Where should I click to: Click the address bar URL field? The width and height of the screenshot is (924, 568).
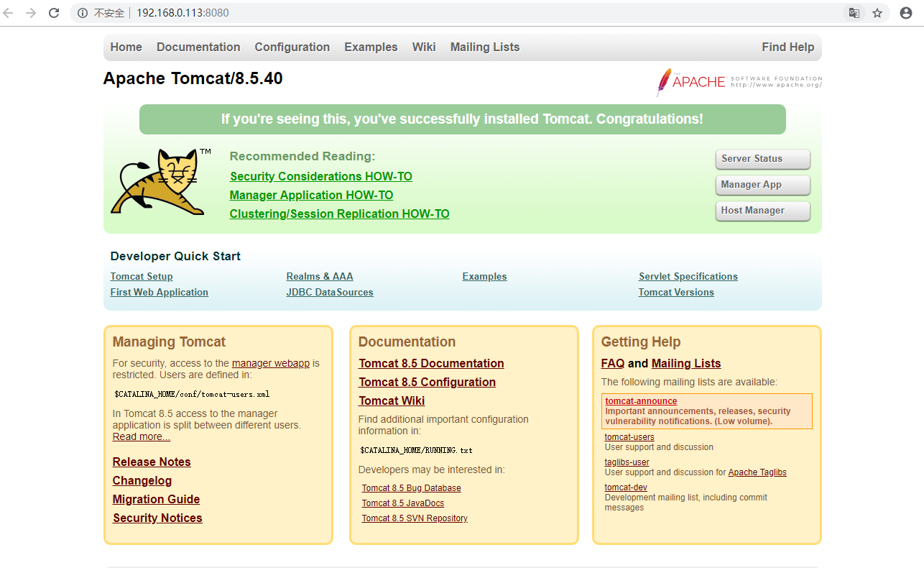click(460, 13)
